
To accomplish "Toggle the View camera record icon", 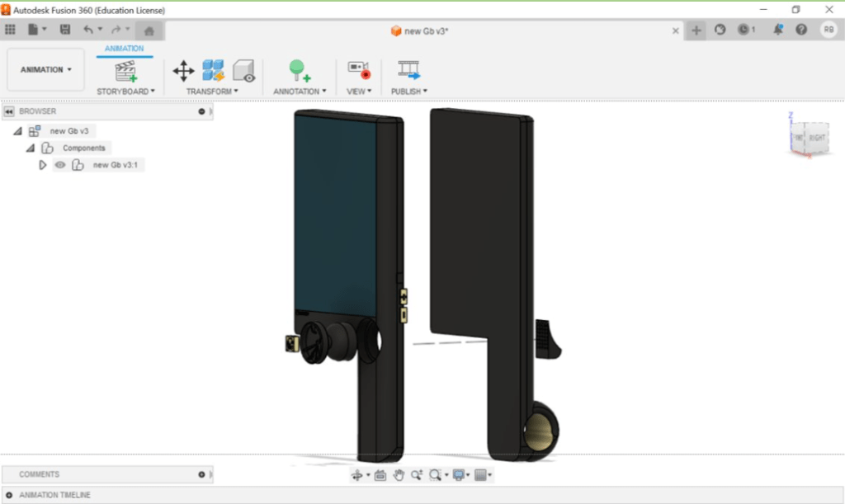I will 358,70.
